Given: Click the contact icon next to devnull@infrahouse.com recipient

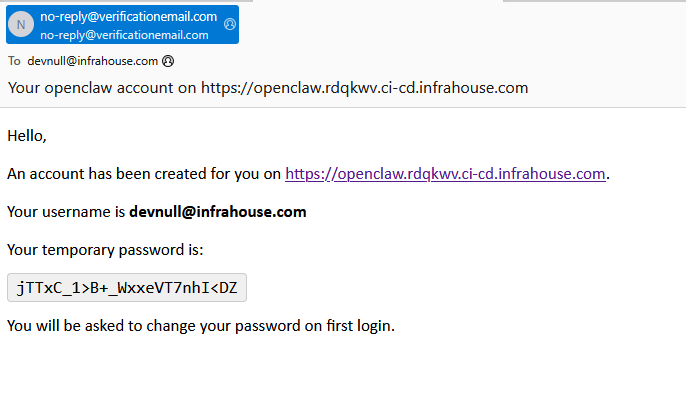Looking at the screenshot, I should click(168, 61).
